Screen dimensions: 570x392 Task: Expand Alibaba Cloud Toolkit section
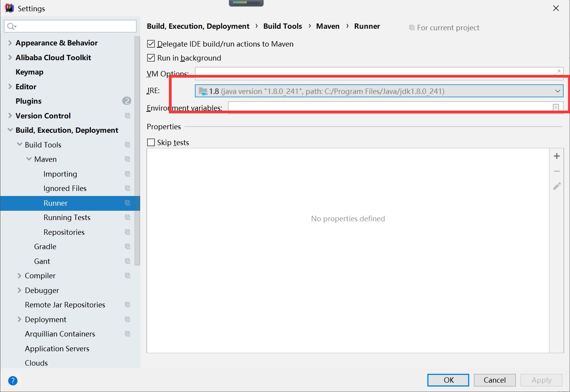pos(10,57)
